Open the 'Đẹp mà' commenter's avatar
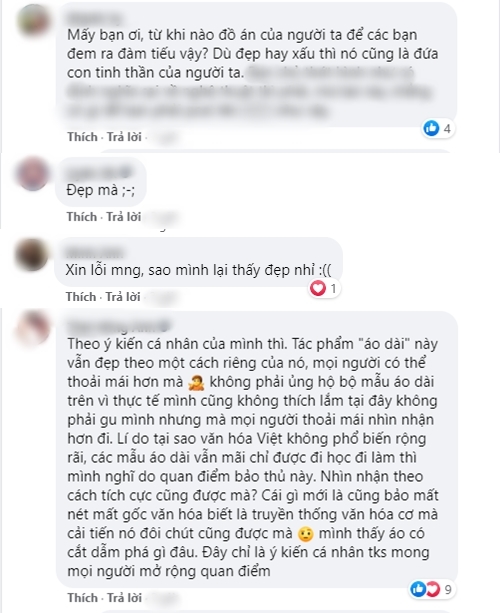Image resolution: width=500 pixels, height=613 pixels. (33, 174)
